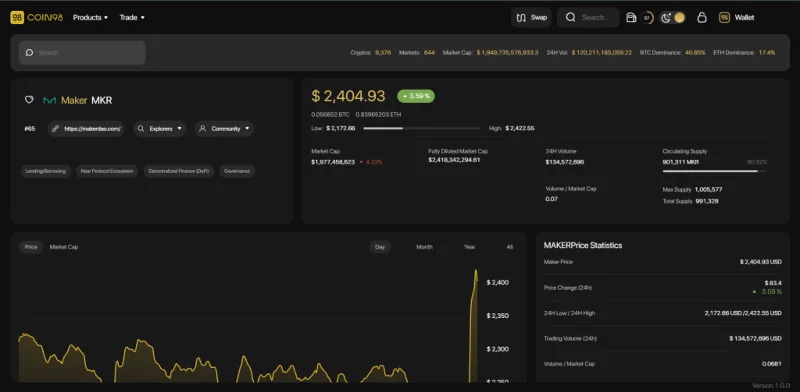800x392 pixels.
Task: Click the Maker Price $2,404.93 USD row
Action: [662, 262]
